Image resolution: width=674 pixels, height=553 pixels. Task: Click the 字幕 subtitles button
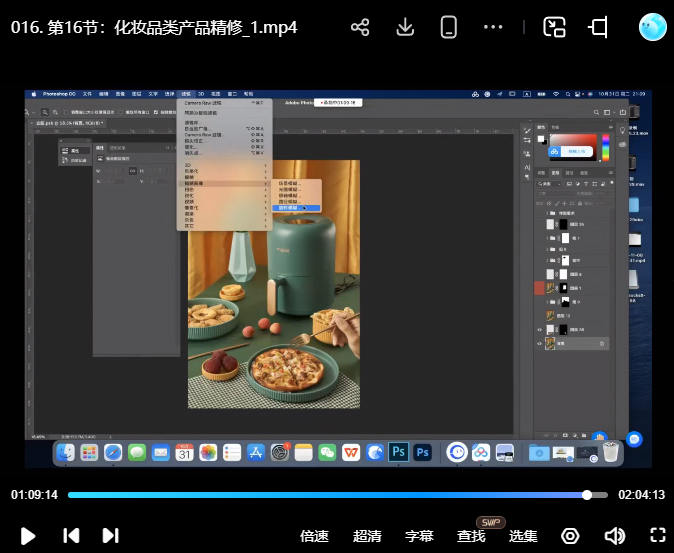(419, 536)
